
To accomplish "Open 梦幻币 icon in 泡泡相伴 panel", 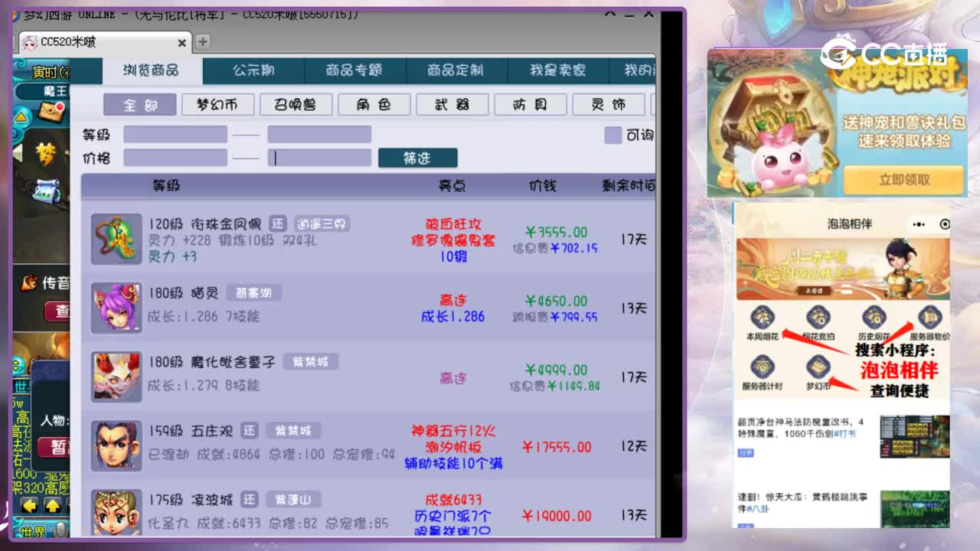I will [818, 367].
